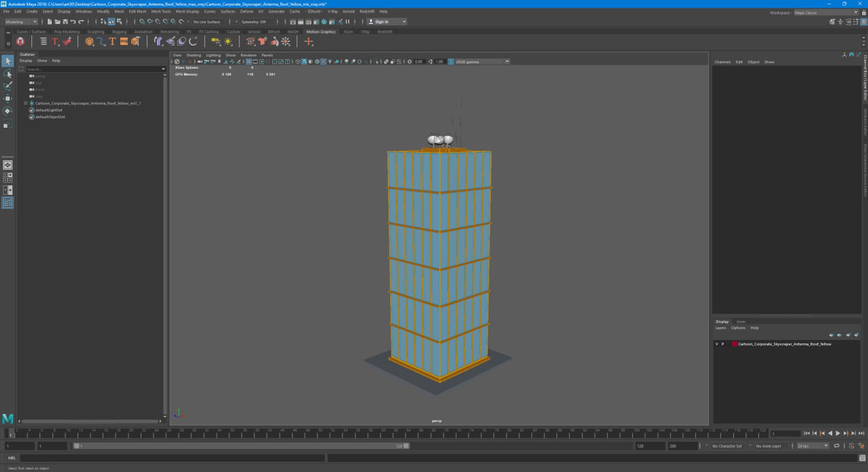Viewport: 868px width, 472px height.
Task: Toggle looping playback button
Action: click(x=837, y=446)
